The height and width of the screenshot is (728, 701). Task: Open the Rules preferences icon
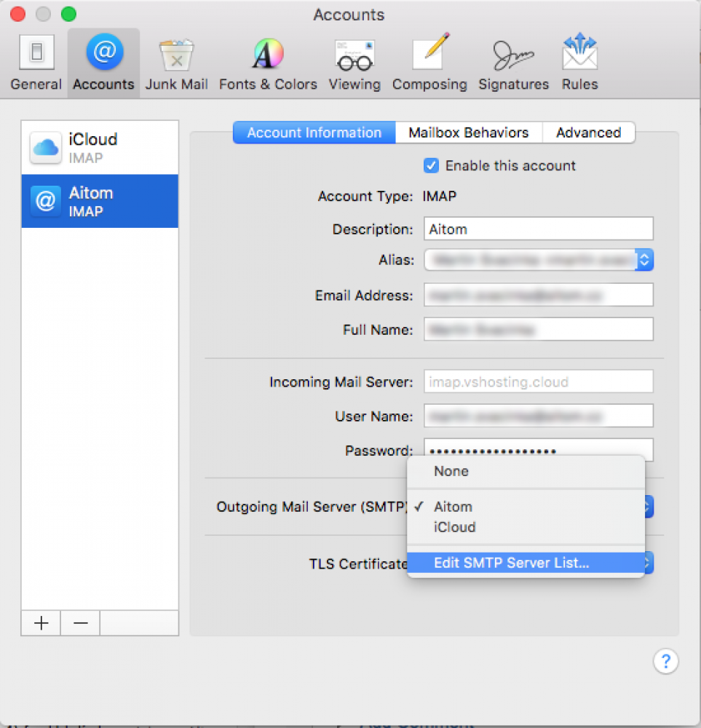pyautogui.click(x=579, y=63)
